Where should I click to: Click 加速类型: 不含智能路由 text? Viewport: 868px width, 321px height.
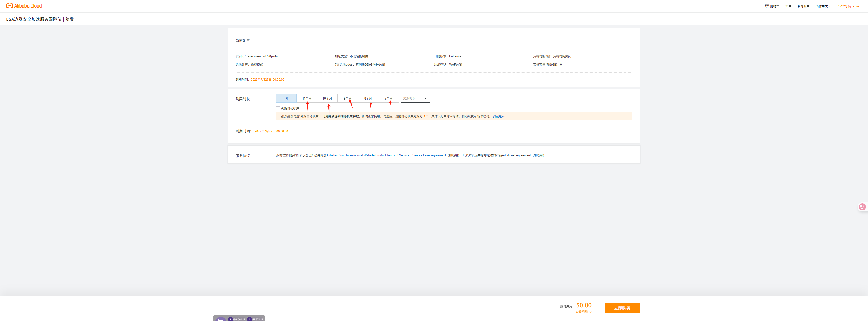(351, 56)
